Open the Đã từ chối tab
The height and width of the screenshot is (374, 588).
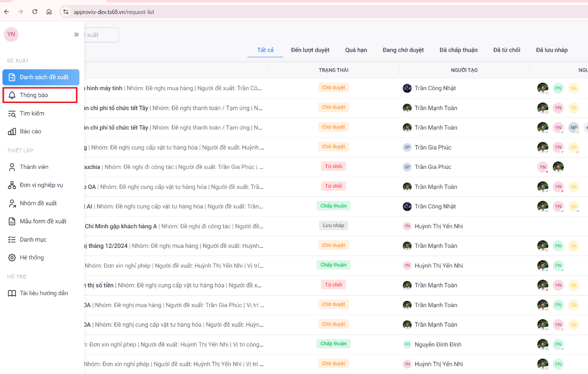click(x=507, y=50)
